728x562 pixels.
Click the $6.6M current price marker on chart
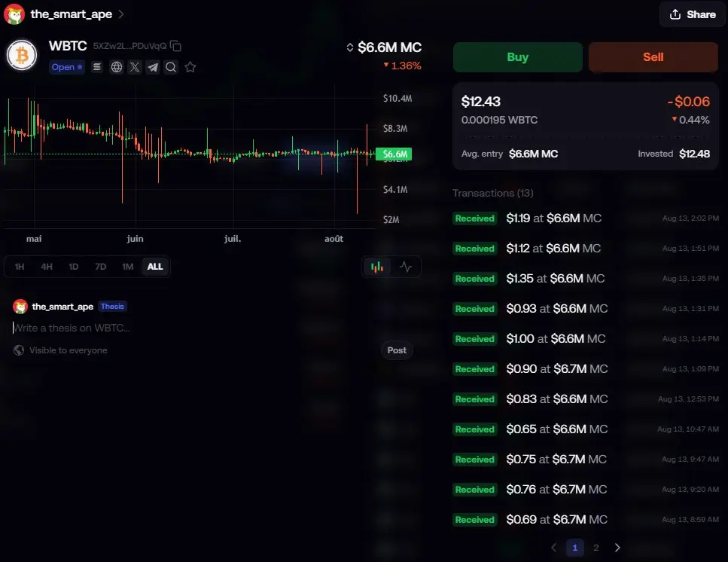pos(394,154)
